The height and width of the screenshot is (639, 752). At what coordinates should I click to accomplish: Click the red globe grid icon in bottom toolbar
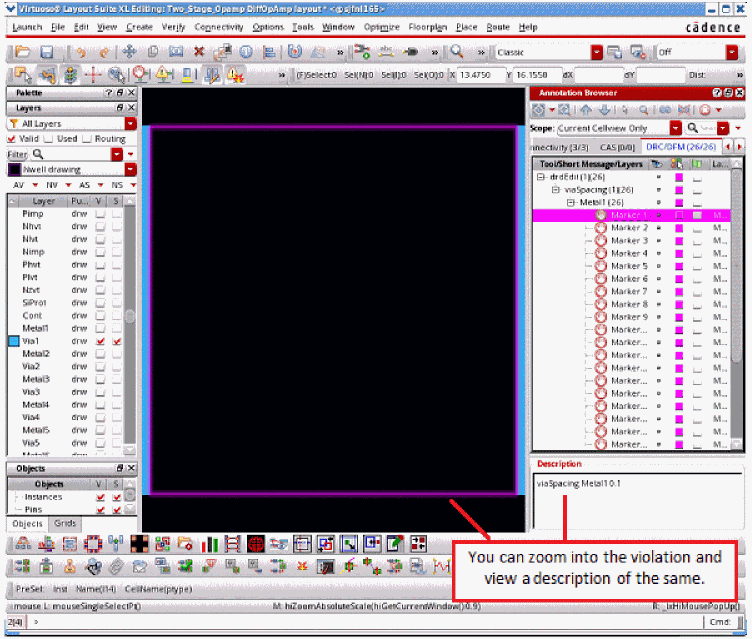point(256,544)
